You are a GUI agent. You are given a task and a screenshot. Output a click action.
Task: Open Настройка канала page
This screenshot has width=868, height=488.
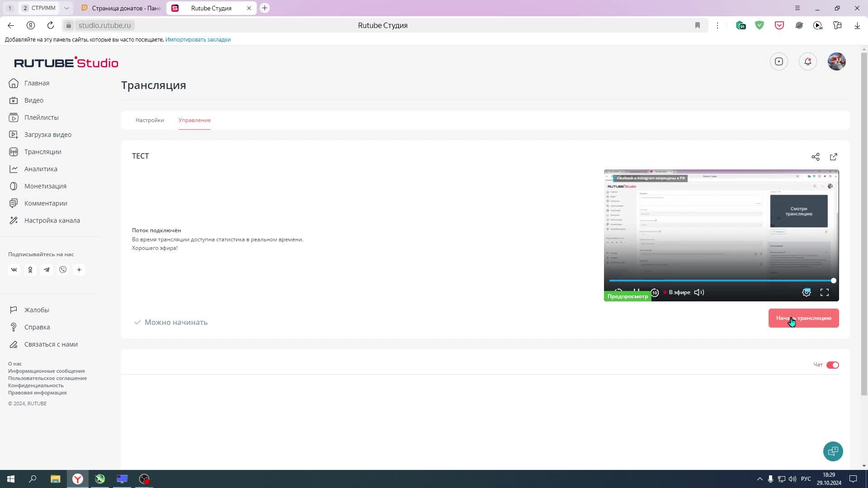(x=44, y=221)
